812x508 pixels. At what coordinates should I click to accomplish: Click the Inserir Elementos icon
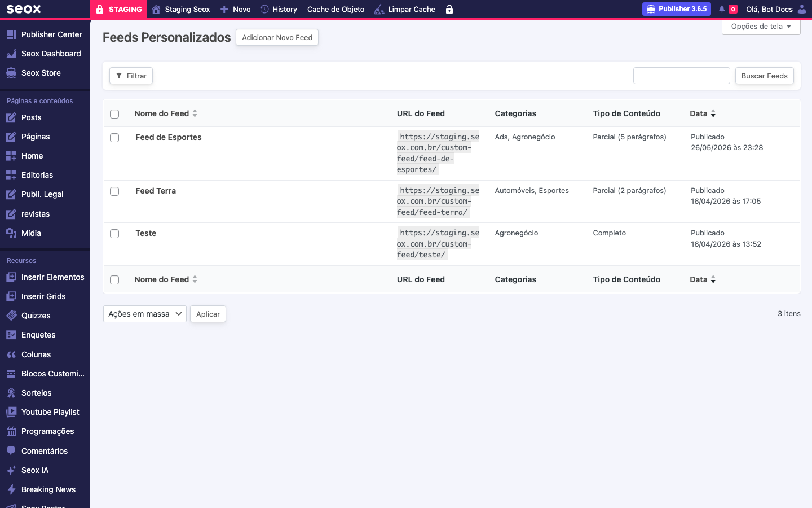pyautogui.click(x=11, y=277)
